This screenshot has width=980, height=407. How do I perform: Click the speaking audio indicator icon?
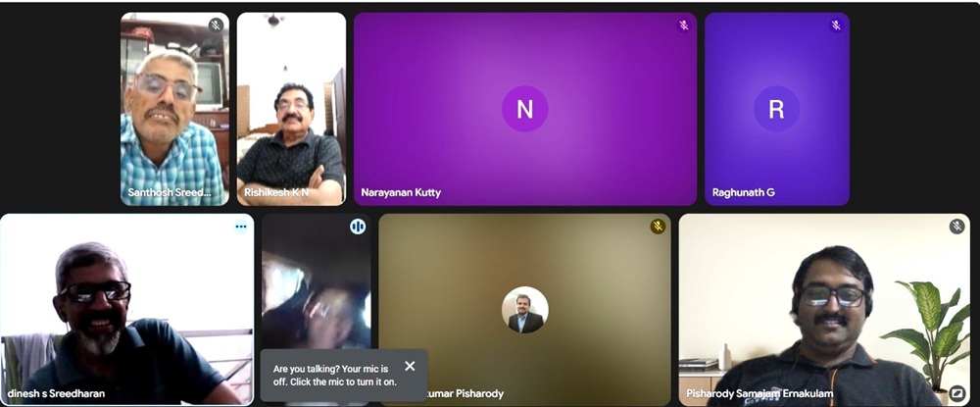358,227
